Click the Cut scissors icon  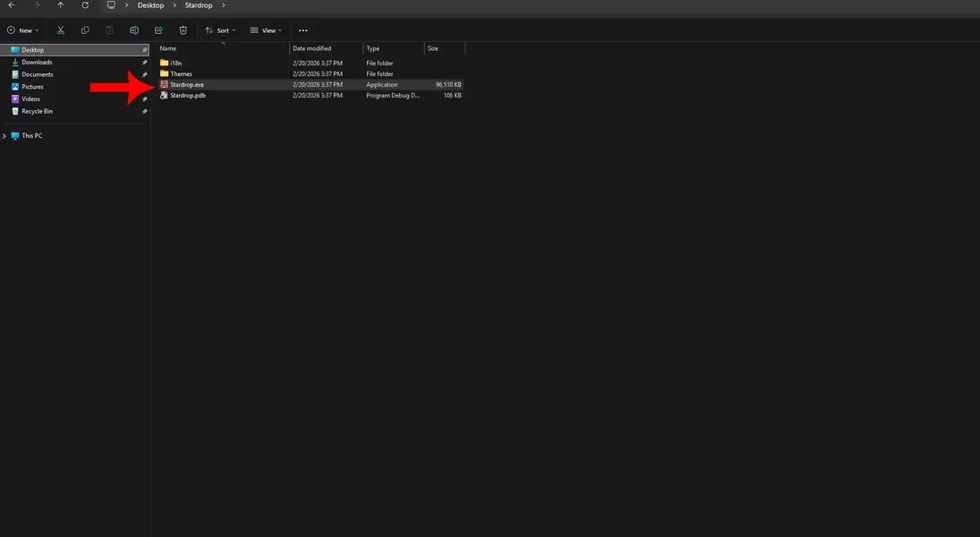pyautogui.click(x=61, y=30)
